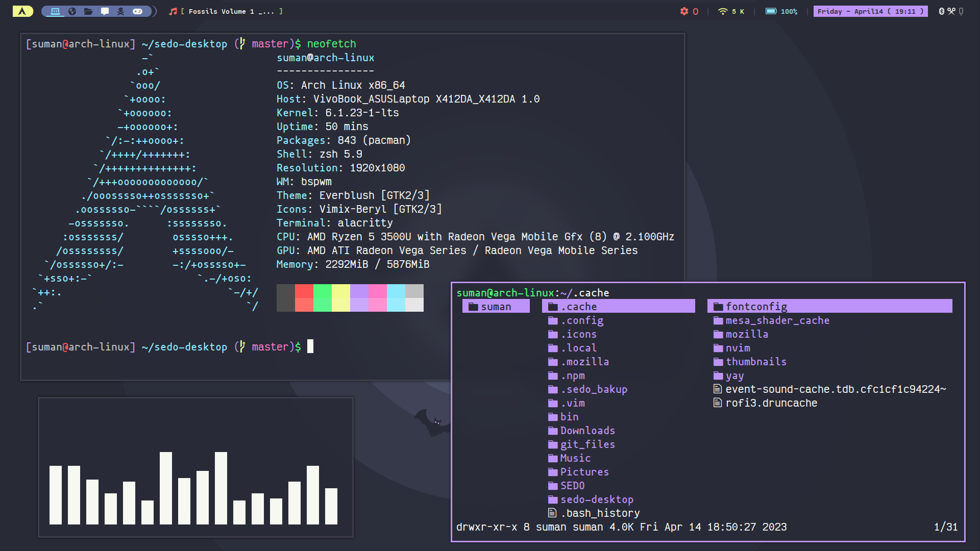Expand the mesa_shader_cache folder
Image resolution: width=980 pixels, height=551 pixels.
click(x=777, y=320)
